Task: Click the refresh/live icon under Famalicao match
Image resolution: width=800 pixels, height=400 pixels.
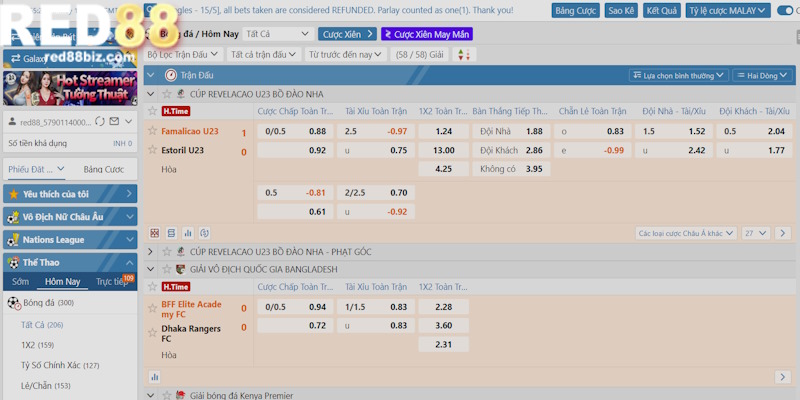Action: (x=205, y=233)
